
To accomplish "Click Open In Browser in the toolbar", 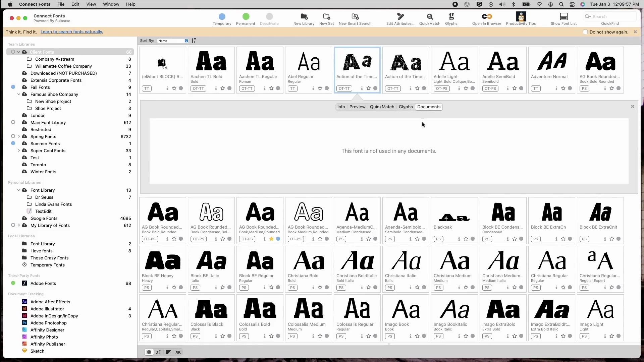I will [x=487, y=19].
